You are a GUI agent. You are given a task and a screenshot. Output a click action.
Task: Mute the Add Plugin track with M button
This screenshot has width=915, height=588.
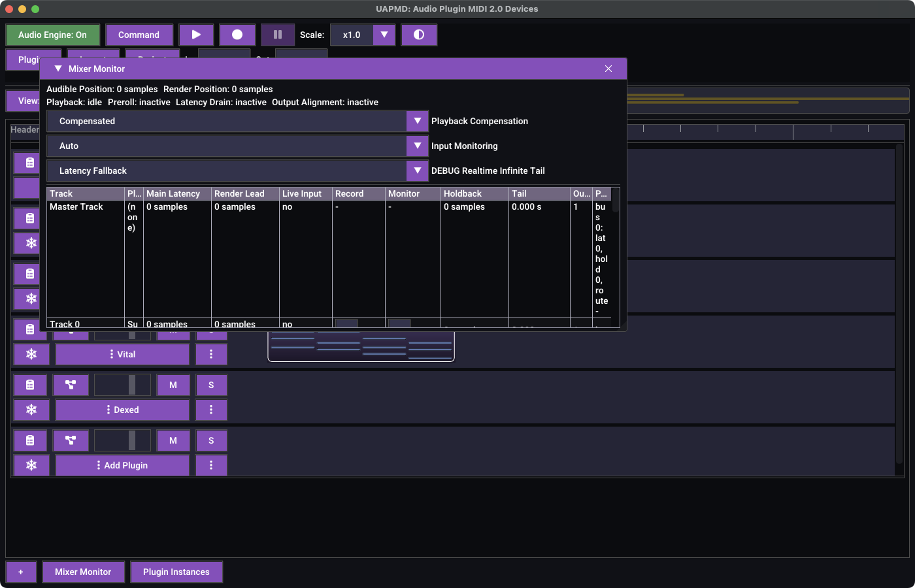coord(173,440)
